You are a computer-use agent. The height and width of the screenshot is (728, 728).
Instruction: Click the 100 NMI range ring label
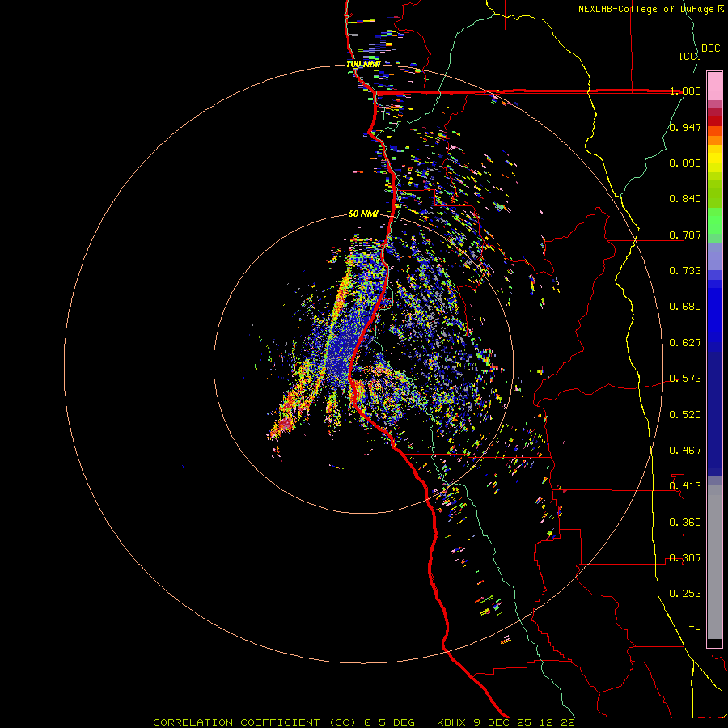pos(363,64)
